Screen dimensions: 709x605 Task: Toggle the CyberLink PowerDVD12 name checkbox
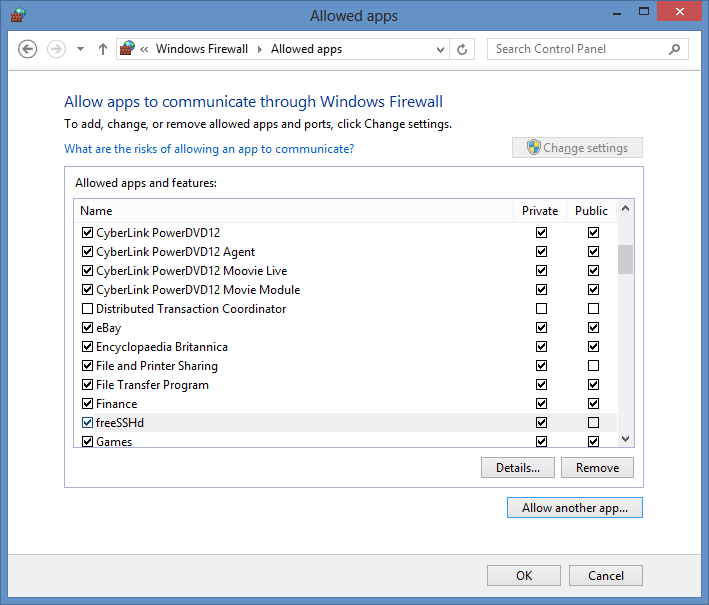pos(88,232)
